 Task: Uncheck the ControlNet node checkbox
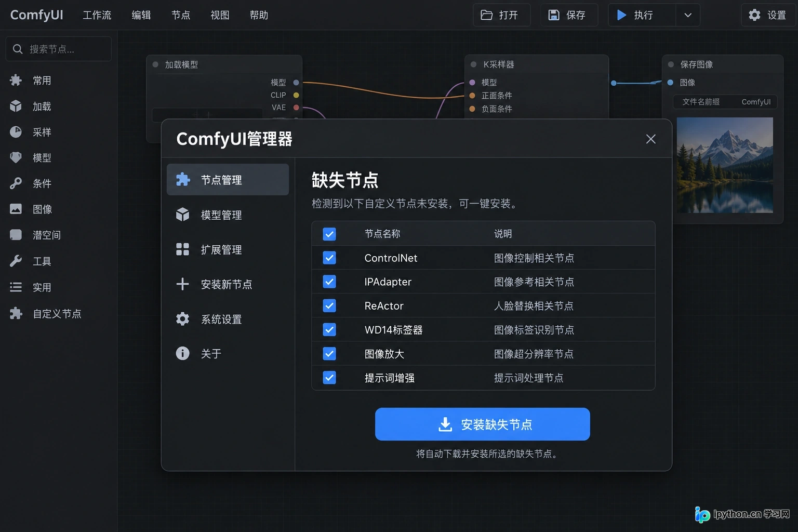329,258
